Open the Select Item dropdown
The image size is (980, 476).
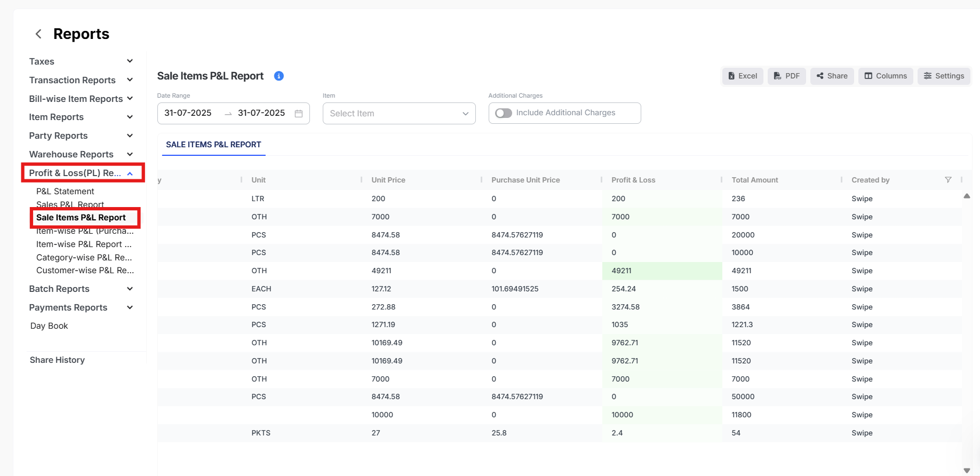pyautogui.click(x=399, y=114)
